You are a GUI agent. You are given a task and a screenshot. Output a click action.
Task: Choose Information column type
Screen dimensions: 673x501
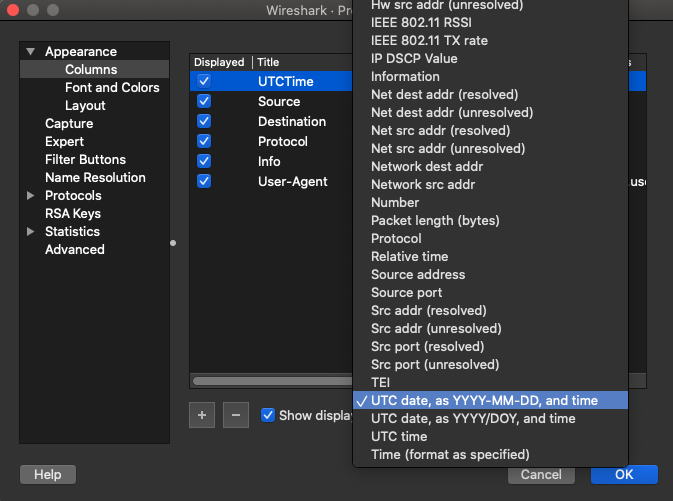pyautogui.click(x=490, y=76)
